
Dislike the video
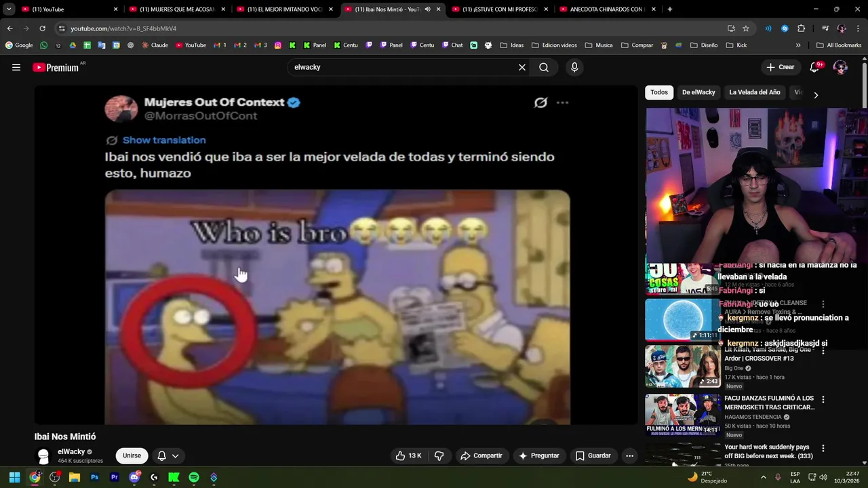[439, 455]
